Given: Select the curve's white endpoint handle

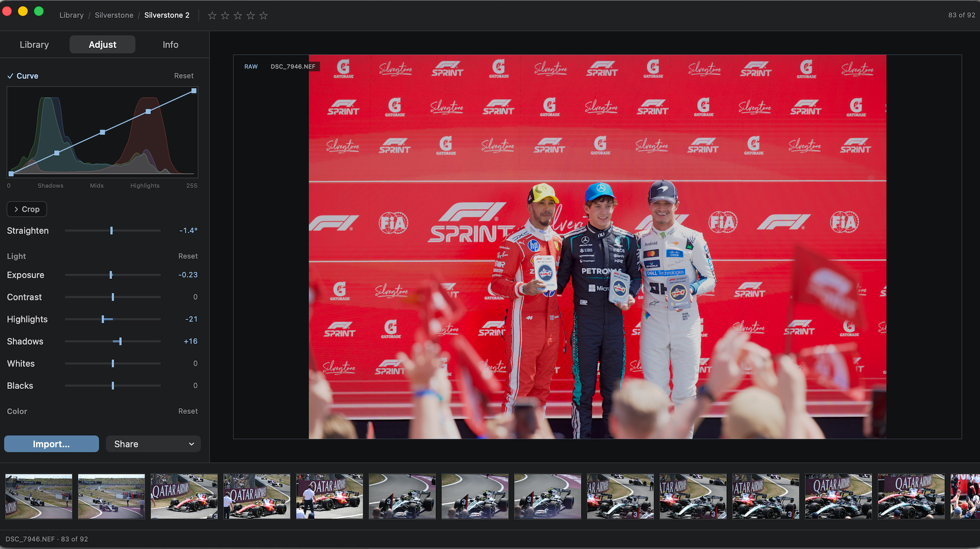Looking at the screenshot, I should 194,91.
